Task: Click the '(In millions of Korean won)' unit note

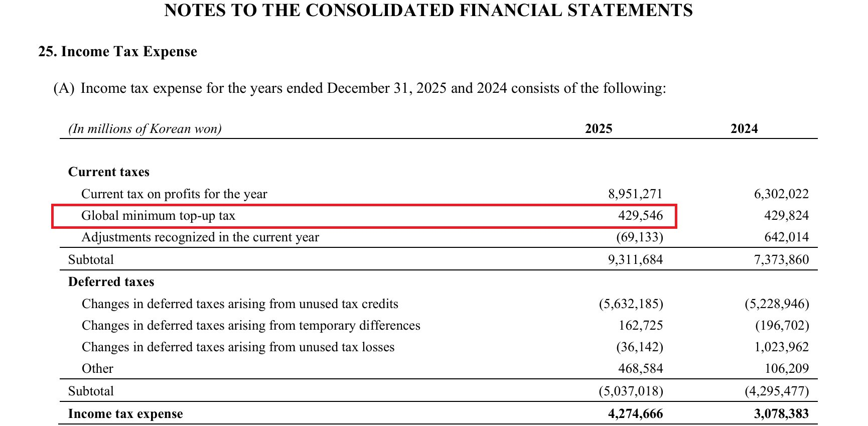Action: coord(145,129)
